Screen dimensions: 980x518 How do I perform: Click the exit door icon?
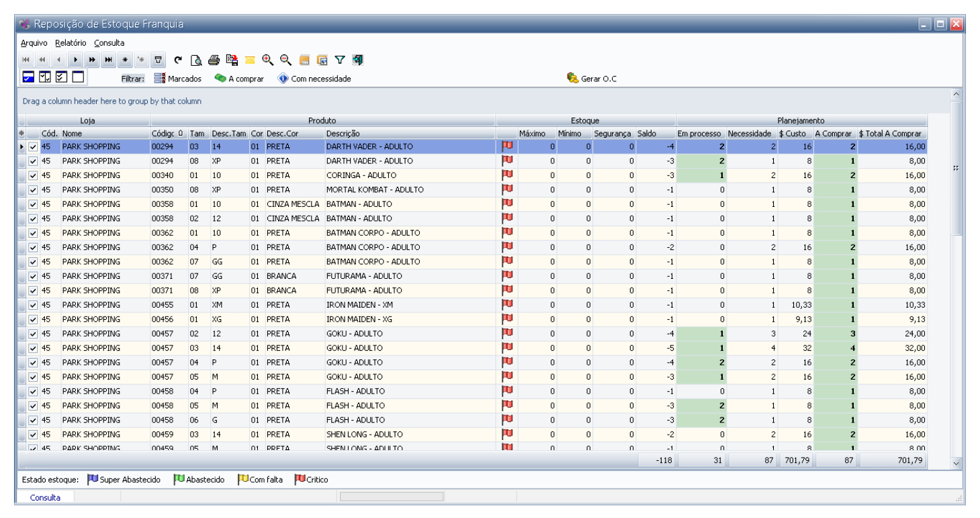point(358,60)
